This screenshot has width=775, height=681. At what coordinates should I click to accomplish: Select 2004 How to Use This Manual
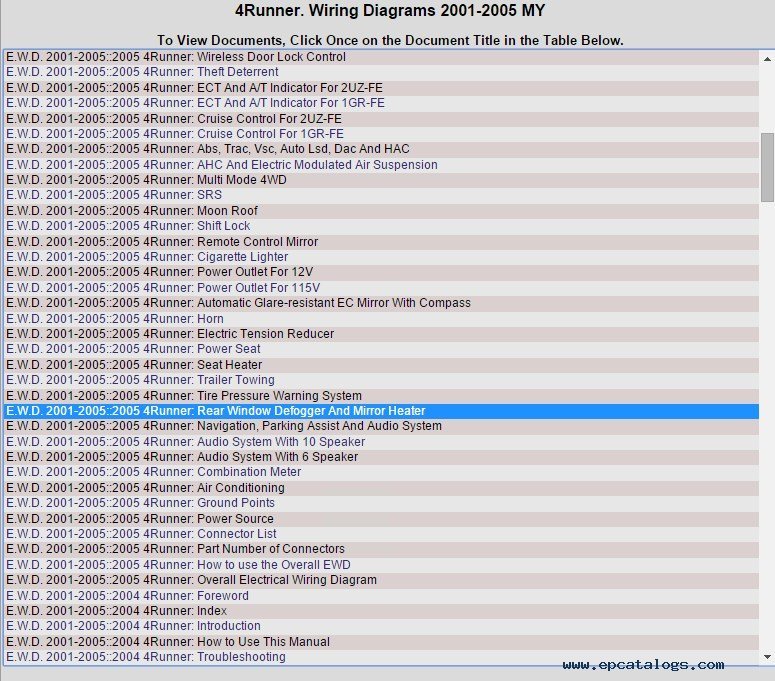pos(381,642)
